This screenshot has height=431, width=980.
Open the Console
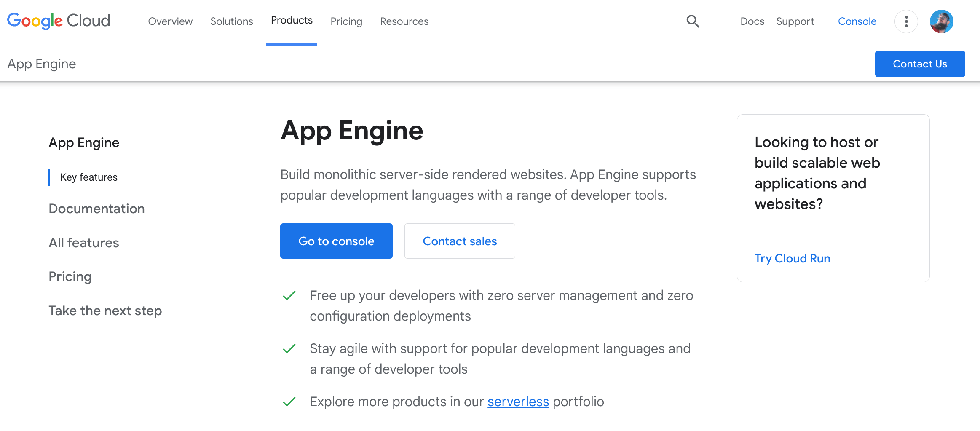(x=857, y=21)
